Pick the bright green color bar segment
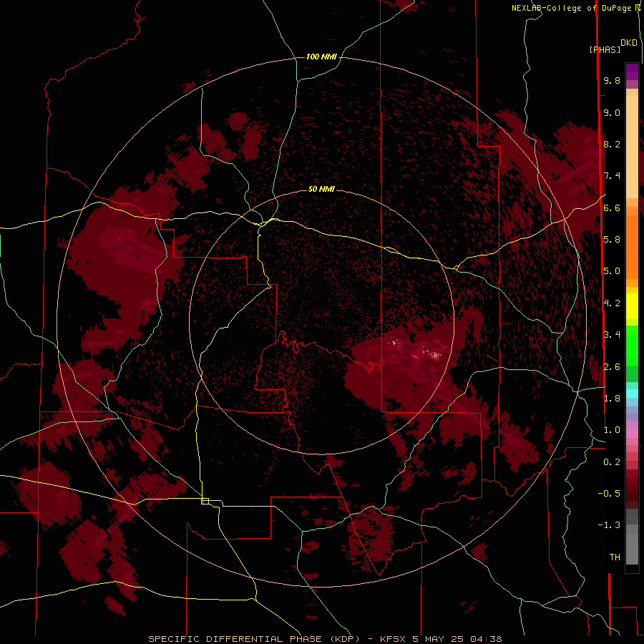The height and width of the screenshot is (644, 644). tap(632, 346)
